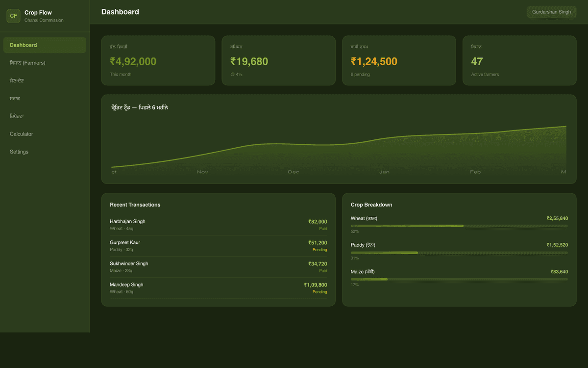Select the Dashboard item in the sidebar
This screenshot has height=368, width=588.
pyautogui.click(x=45, y=45)
